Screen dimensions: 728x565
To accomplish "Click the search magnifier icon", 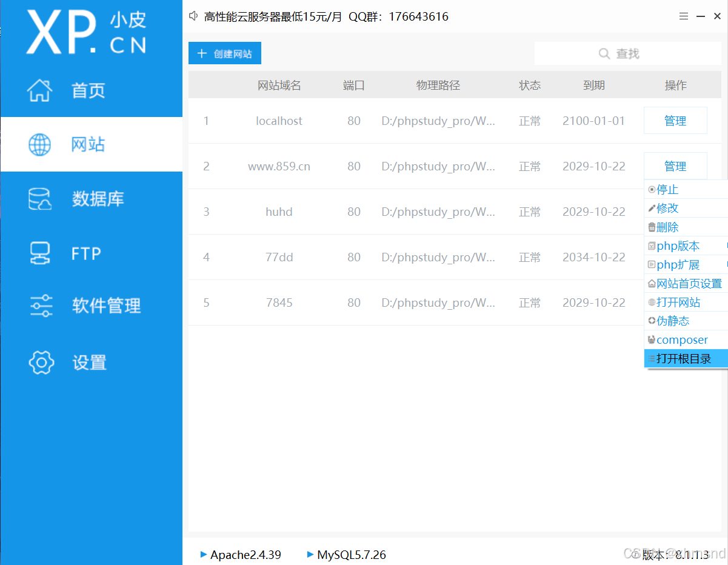I will click(604, 53).
